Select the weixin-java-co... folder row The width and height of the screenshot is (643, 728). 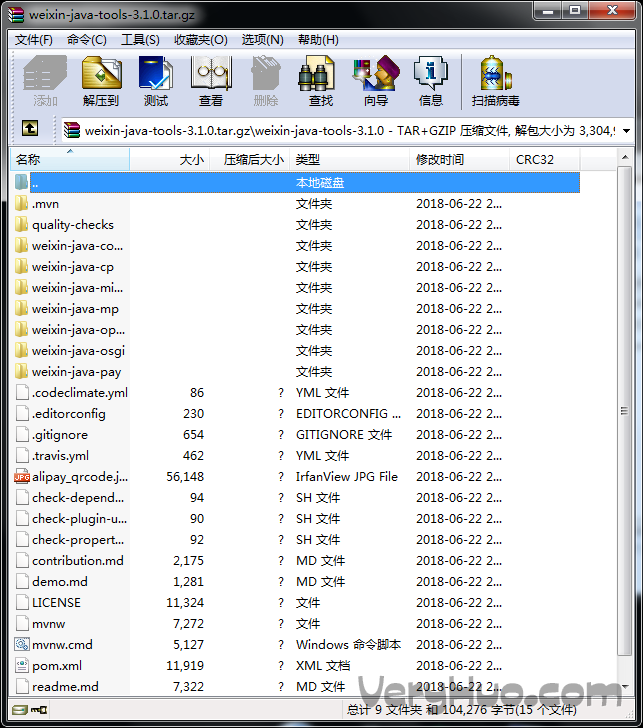tap(297, 246)
